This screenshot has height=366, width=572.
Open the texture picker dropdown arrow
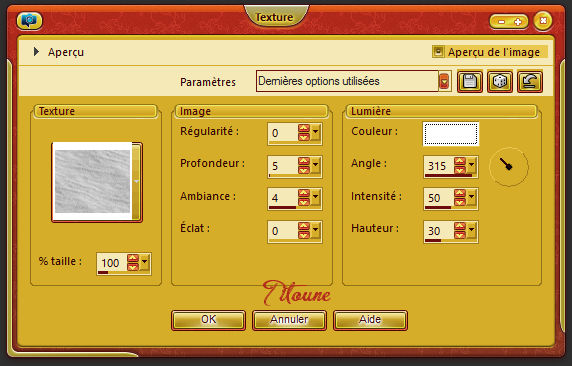(x=136, y=181)
